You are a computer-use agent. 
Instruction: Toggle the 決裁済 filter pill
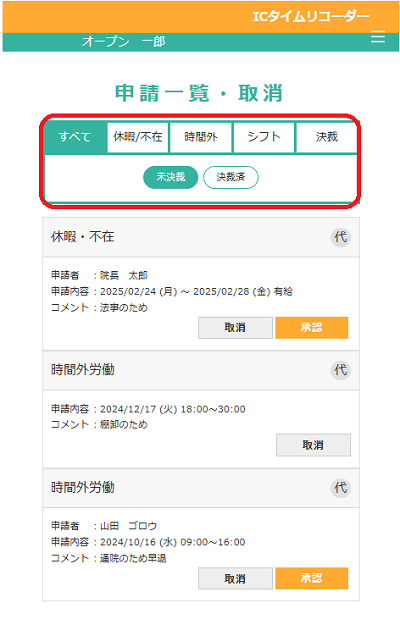231,177
